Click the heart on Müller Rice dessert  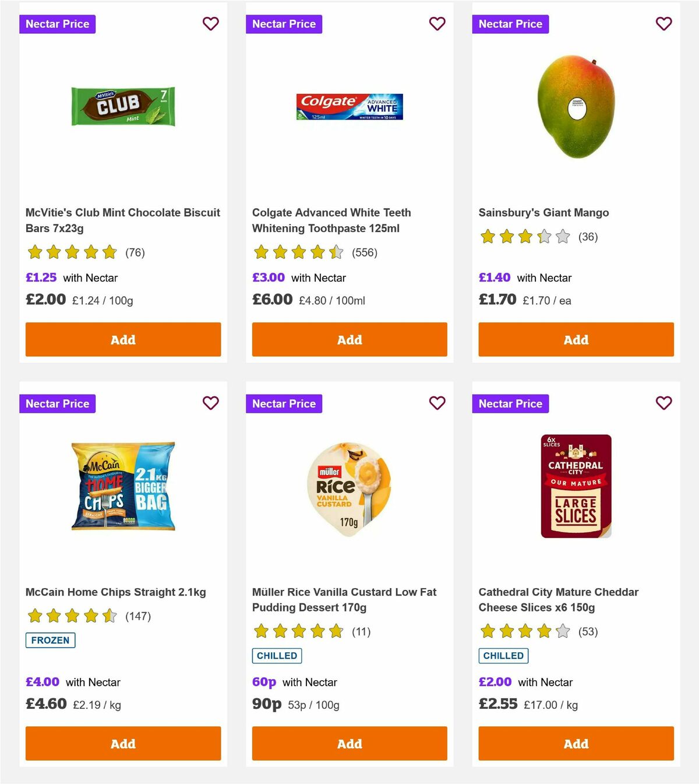[437, 403]
